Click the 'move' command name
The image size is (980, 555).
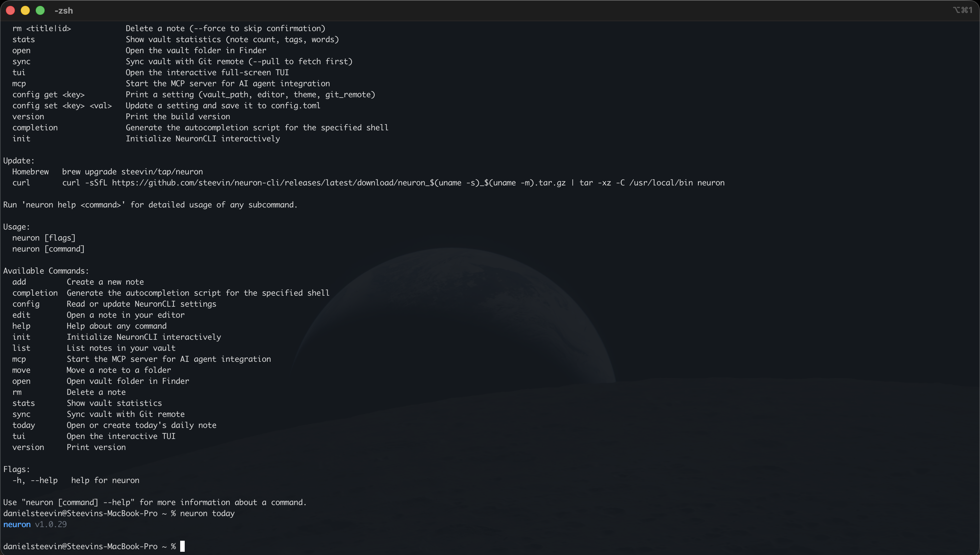[x=21, y=371]
